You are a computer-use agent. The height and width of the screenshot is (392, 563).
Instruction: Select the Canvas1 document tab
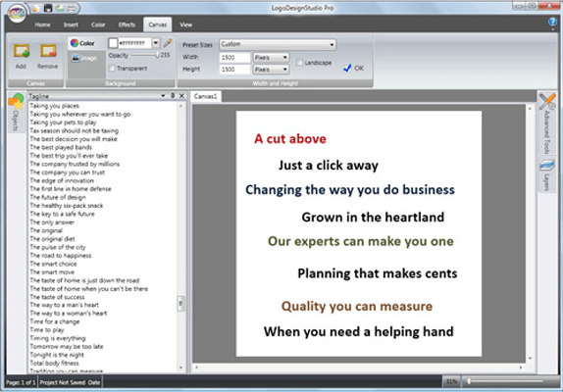[x=205, y=96]
